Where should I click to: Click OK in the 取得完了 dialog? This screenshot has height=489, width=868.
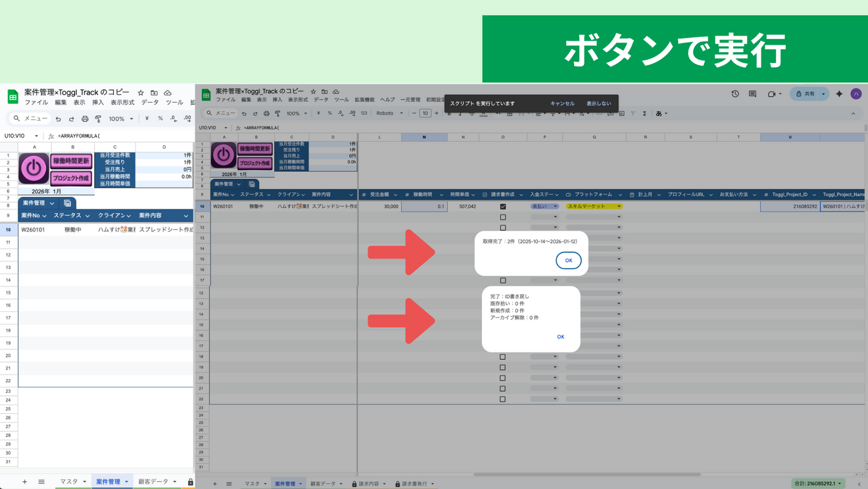click(568, 261)
